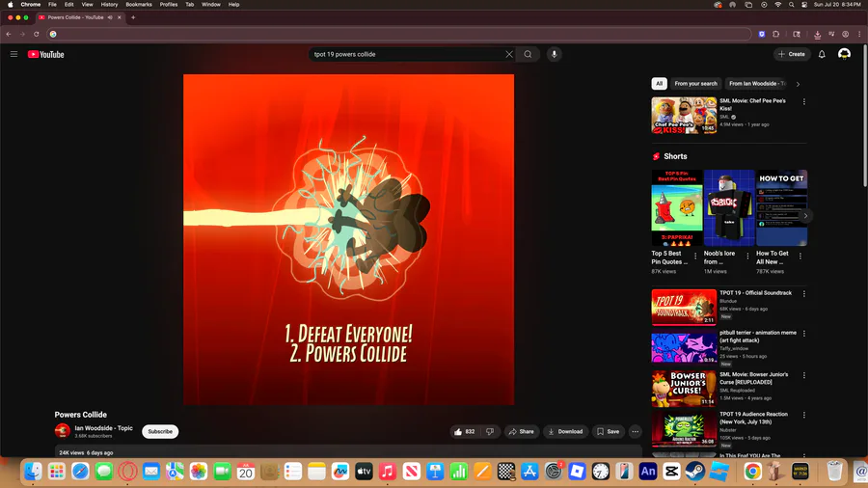This screenshot has width=868, height=488.
Task: Open options for pitbull terrier animation meme
Action: click(803, 334)
